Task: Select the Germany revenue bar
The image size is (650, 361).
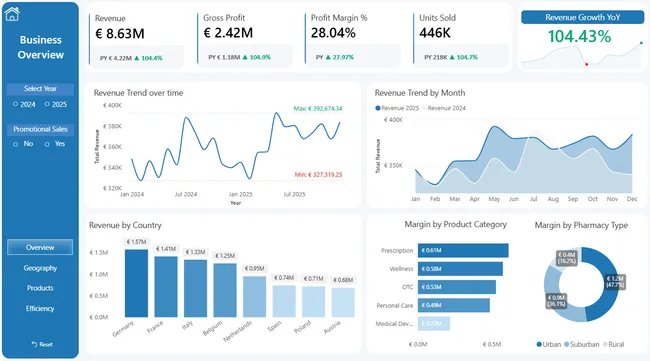Action: (136, 283)
